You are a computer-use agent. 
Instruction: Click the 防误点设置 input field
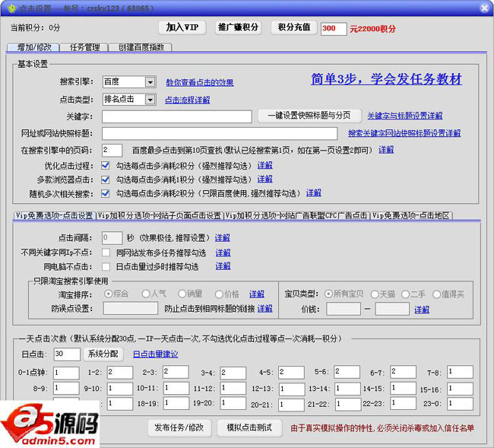[x=131, y=308]
